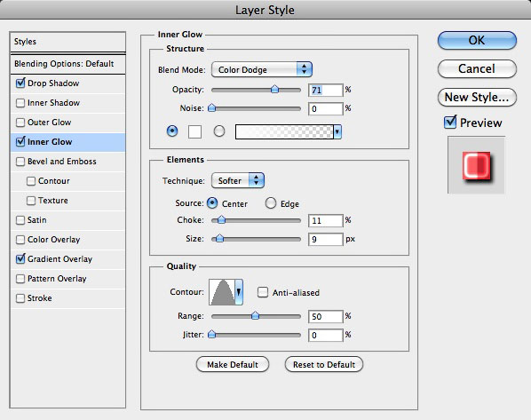
Task: Tick the Texture sub-option checkbox
Action: click(31, 201)
